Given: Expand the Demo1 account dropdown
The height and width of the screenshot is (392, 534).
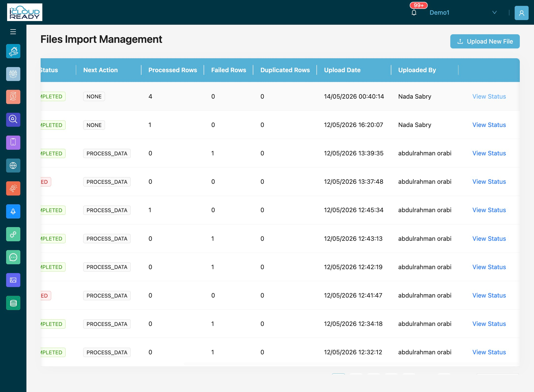Looking at the screenshot, I should tap(463, 12).
